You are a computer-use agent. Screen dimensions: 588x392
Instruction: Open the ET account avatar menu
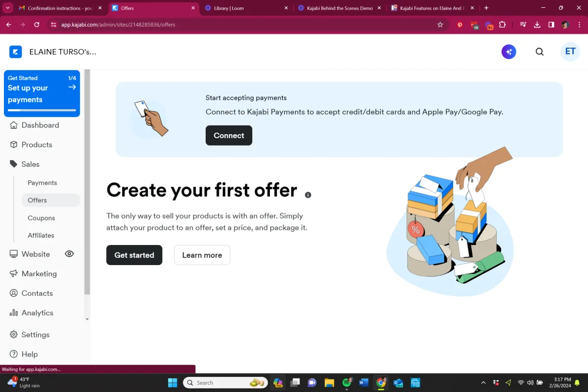[570, 51]
